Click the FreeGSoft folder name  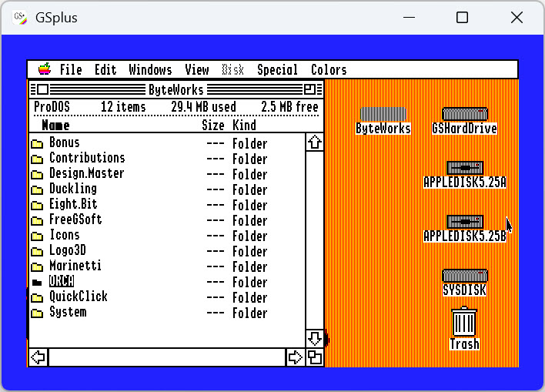75,219
